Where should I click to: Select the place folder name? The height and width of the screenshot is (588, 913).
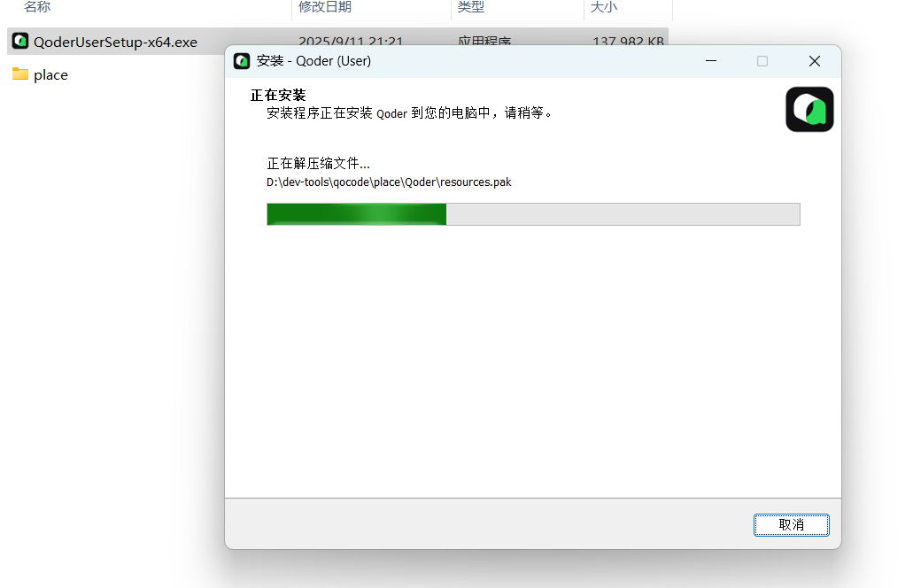pyautogui.click(x=50, y=75)
